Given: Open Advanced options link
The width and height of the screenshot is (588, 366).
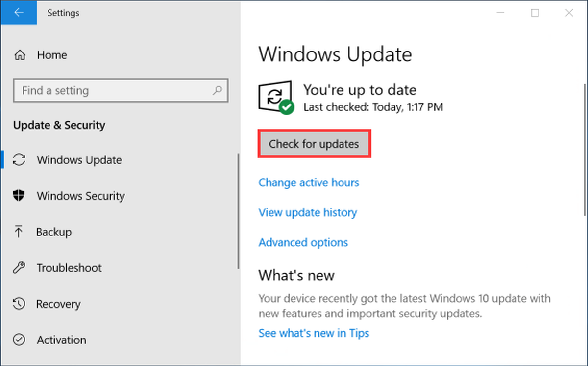Looking at the screenshot, I should pos(303,242).
